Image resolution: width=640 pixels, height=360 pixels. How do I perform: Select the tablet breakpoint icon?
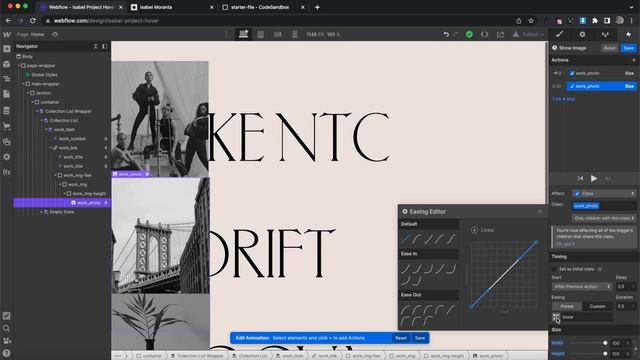[x=260, y=34]
